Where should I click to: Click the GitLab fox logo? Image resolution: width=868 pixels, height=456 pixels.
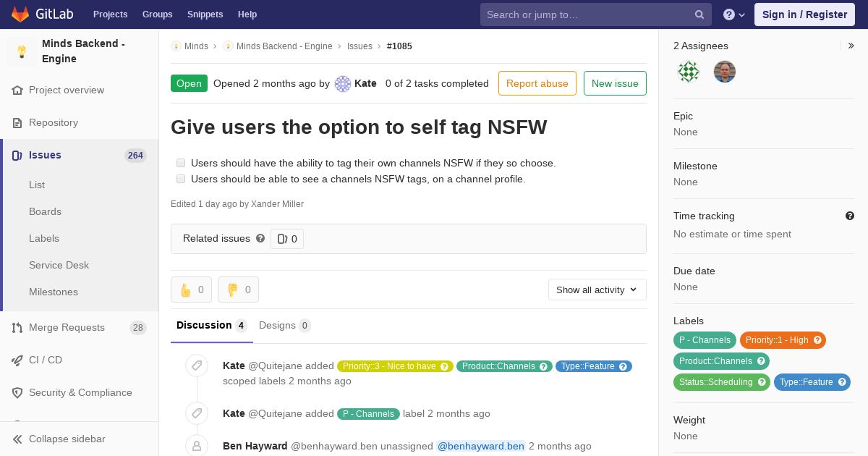(20, 14)
